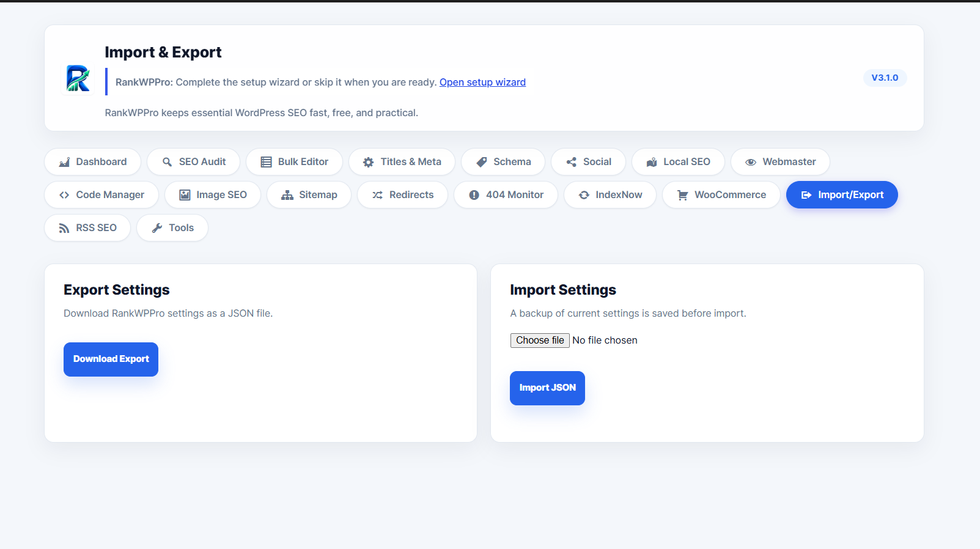Viewport: 980px width, 549px height.
Task: Click the Import Settings heading
Action: (563, 290)
